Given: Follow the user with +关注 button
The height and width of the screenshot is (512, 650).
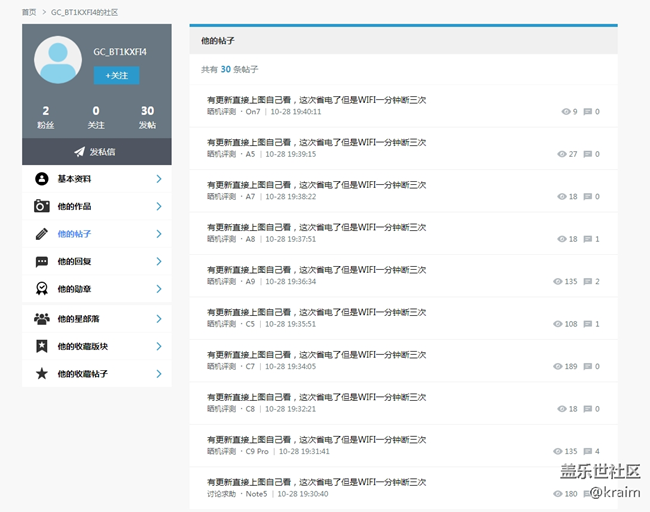Looking at the screenshot, I should [x=116, y=75].
